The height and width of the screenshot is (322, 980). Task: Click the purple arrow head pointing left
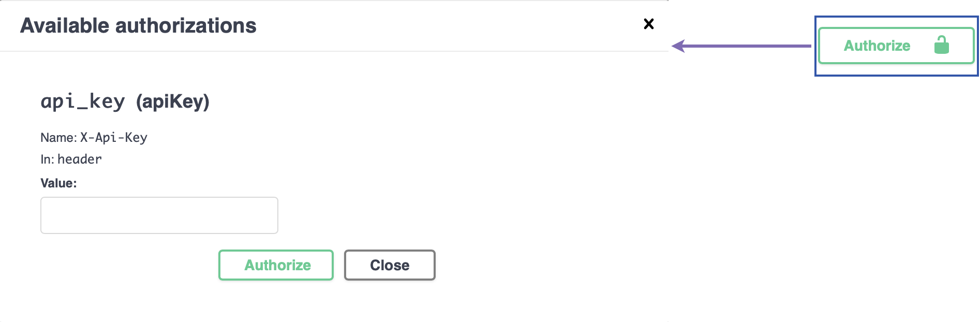point(678,46)
